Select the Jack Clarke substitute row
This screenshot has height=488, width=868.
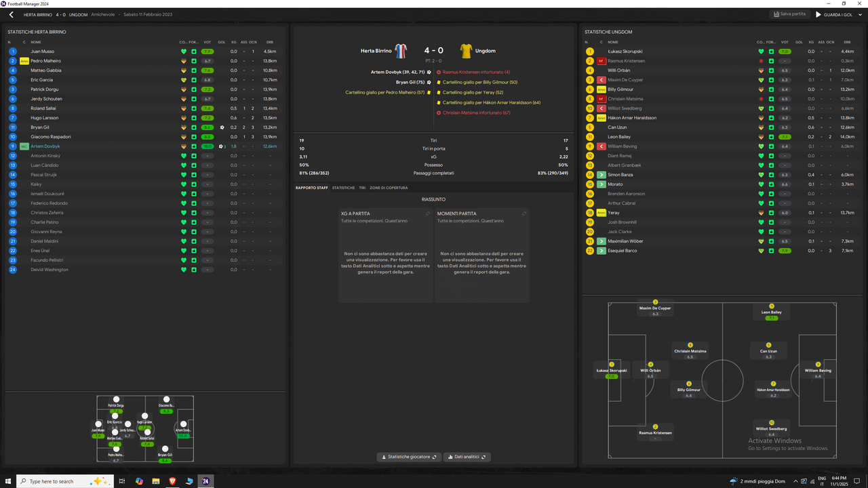pos(723,232)
